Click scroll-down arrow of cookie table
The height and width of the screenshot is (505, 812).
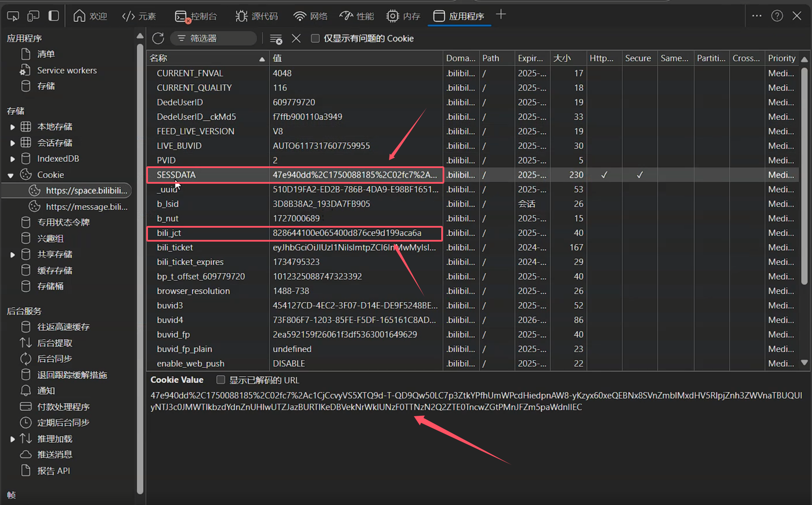[x=804, y=362]
